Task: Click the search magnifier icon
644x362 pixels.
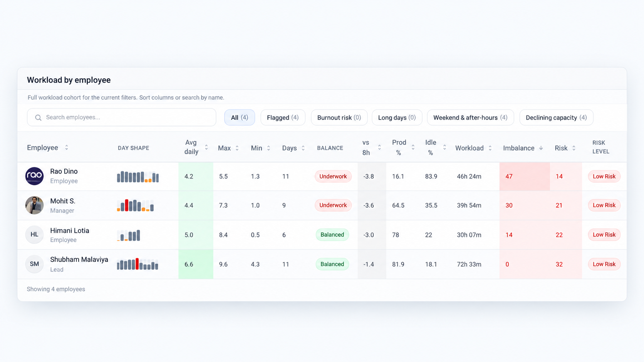Action: pyautogui.click(x=38, y=118)
